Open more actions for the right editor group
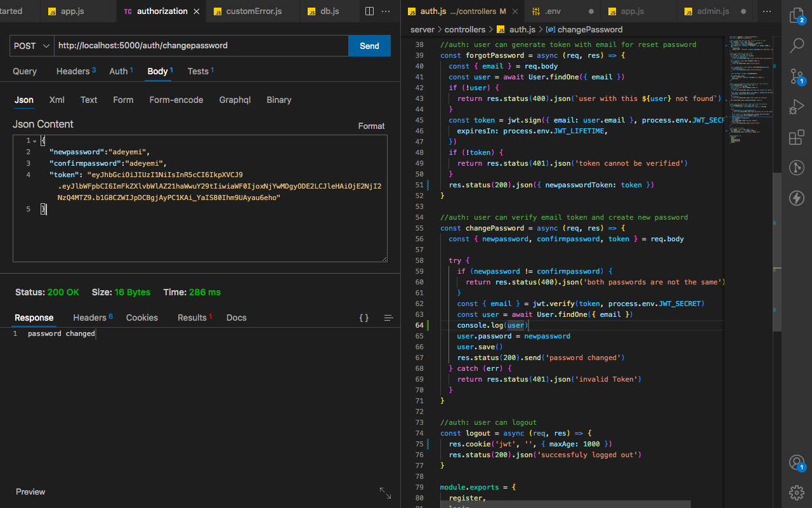The width and height of the screenshot is (812, 508). pos(768,11)
